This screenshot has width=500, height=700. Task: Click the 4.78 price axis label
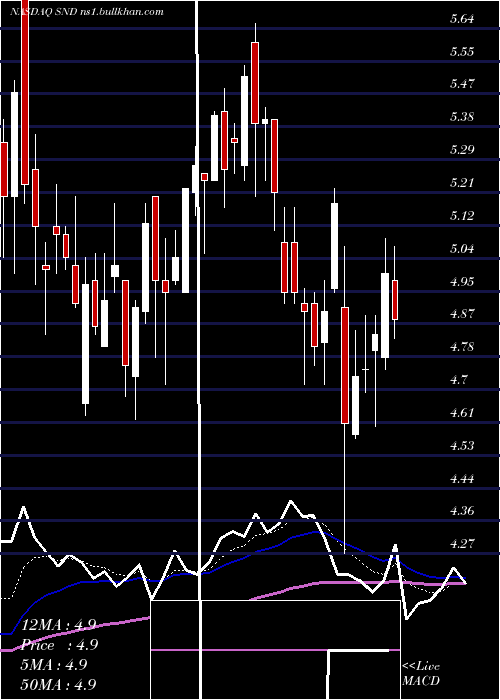click(462, 347)
